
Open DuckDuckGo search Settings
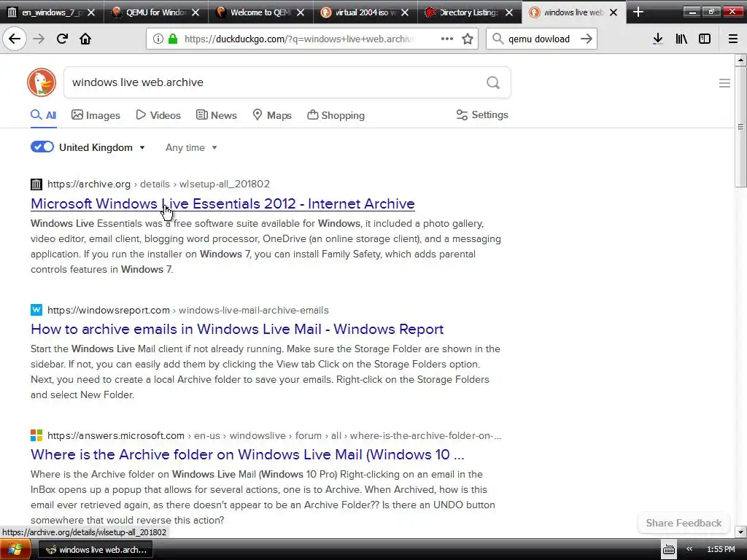coord(482,114)
